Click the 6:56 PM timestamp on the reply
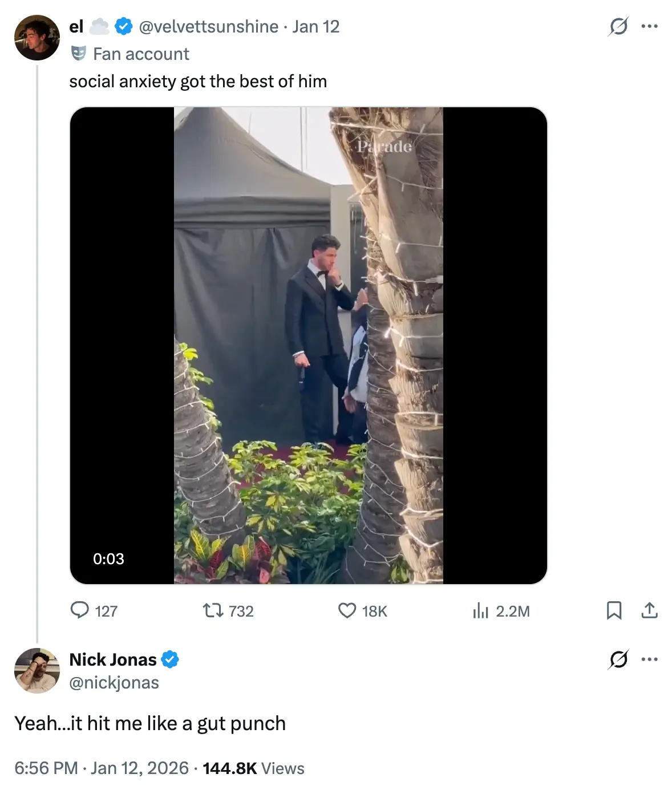 tap(46, 768)
